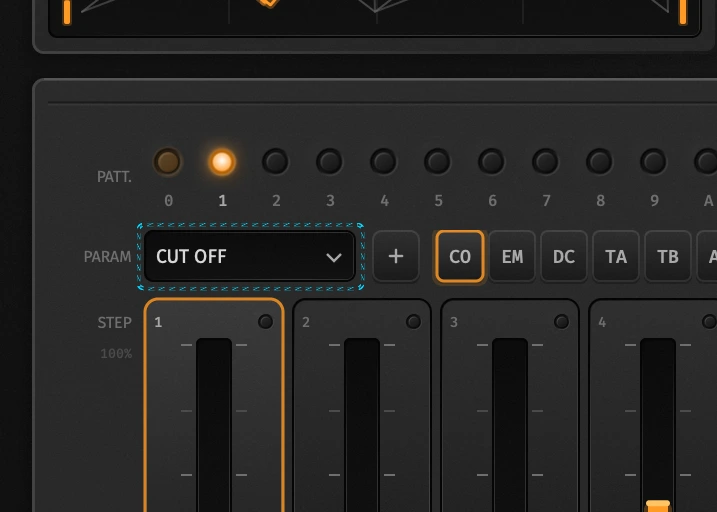Switch to the DC parameter button
The height and width of the screenshot is (512, 717).
point(564,256)
